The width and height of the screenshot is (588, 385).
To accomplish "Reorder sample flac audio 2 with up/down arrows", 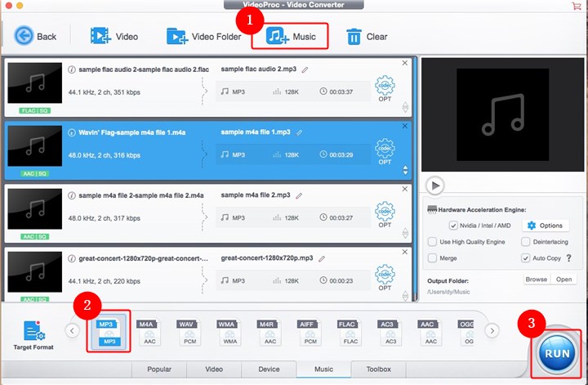I will click(405, 107).
